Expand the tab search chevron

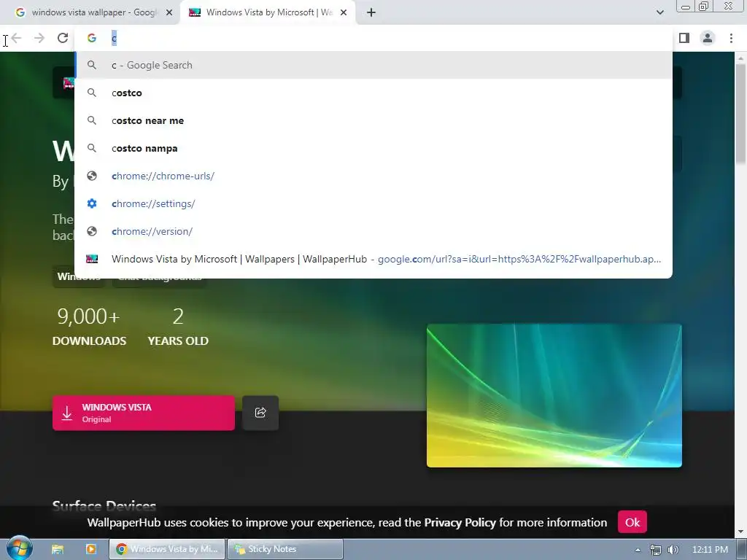(659, 12)
